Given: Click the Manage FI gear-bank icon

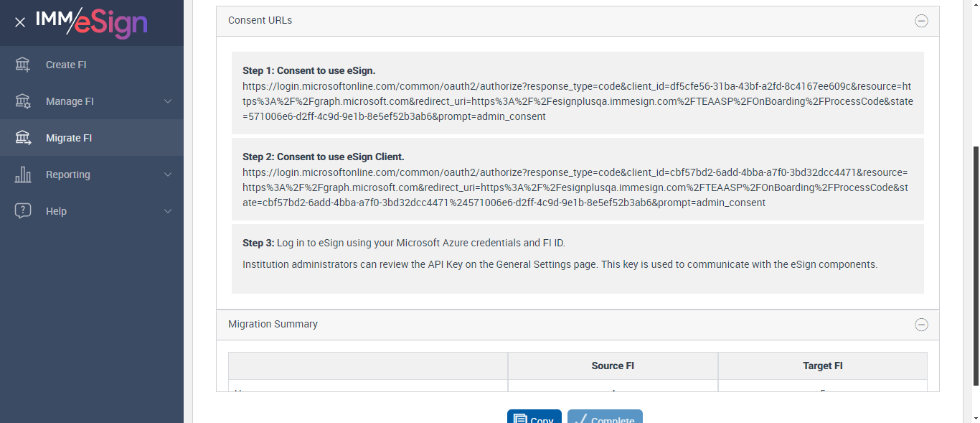Looking at the screenshot, I should click(x=23, y=101).
